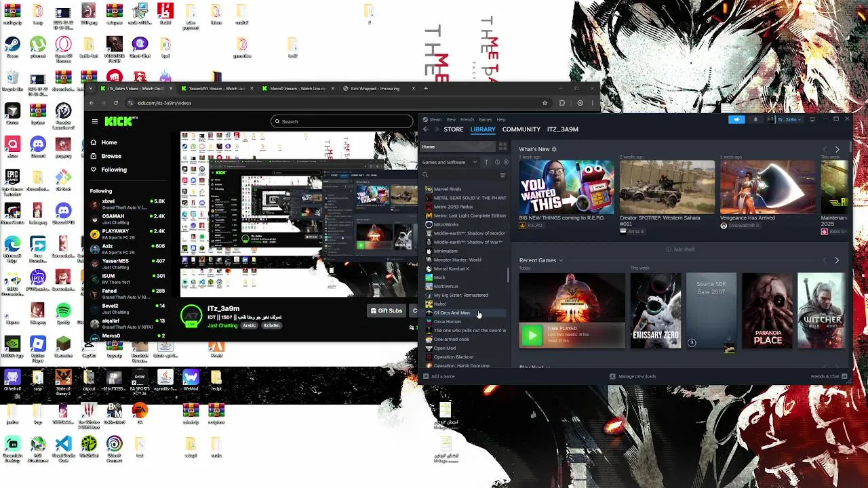Click Steam game list scrollbar

pyautogui.click(x=508, y=275)
